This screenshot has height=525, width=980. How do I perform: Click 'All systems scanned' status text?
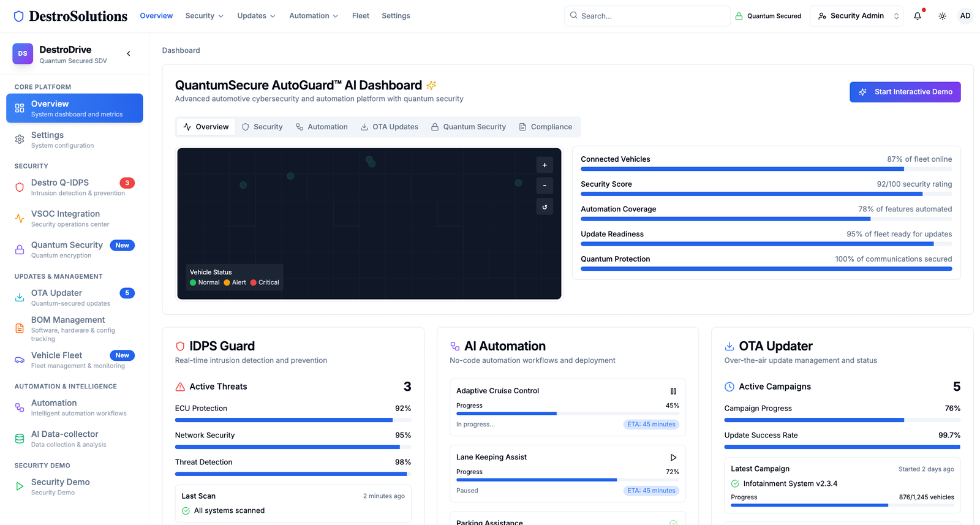click(x=229, y=510)
